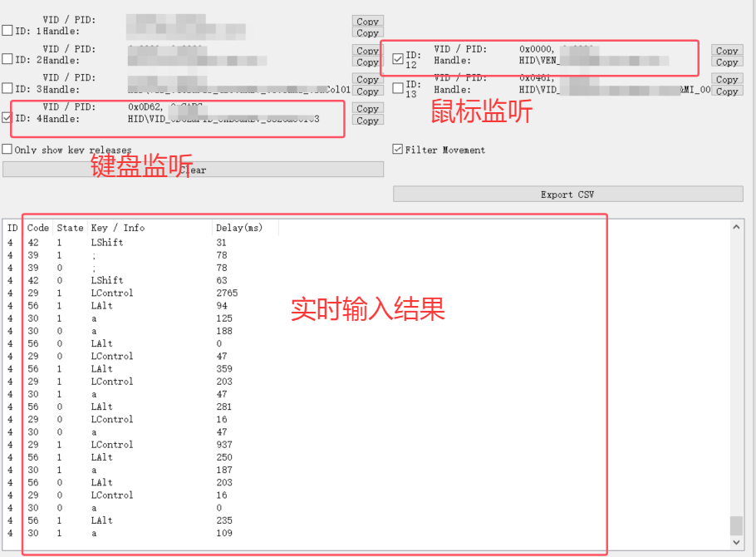
Task: Copy the Handle of ID 4
Action: (368, 121)
